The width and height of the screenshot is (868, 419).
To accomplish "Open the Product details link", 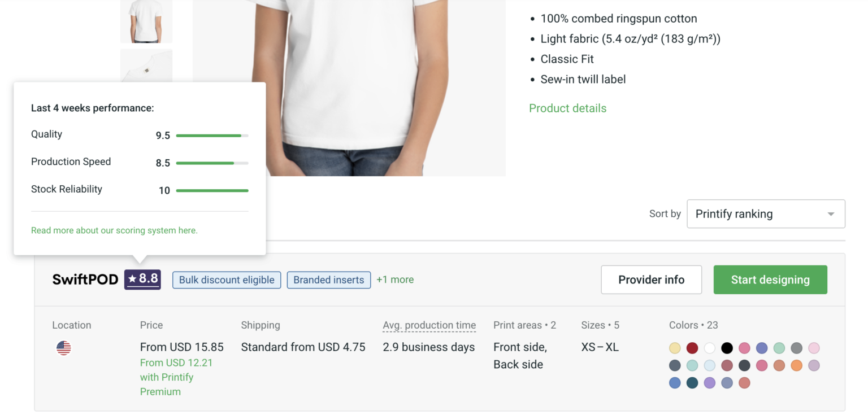I will coord(567,108).
